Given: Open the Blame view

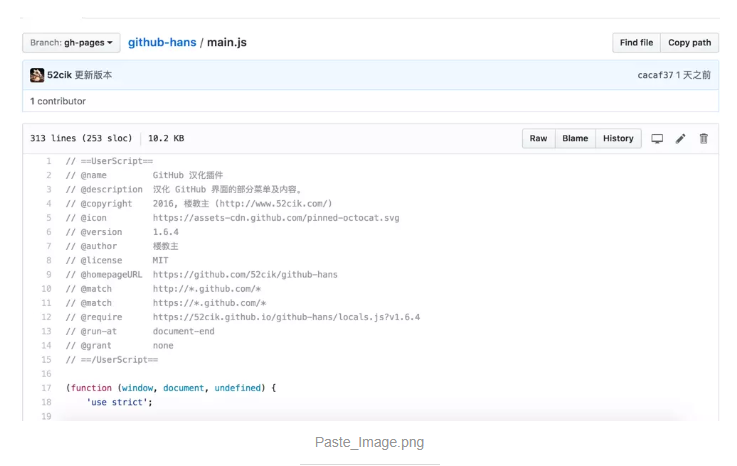Looking at the screenshot, I should [575, 139].
